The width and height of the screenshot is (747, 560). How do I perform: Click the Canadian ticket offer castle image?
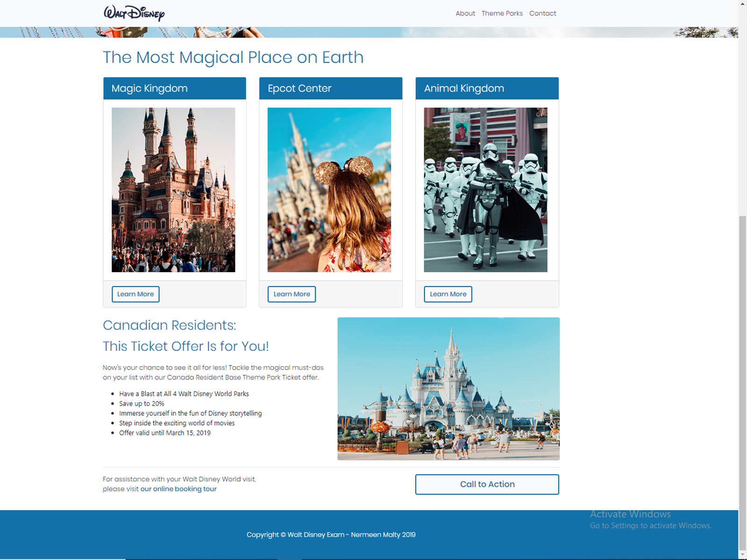point(448,388)
